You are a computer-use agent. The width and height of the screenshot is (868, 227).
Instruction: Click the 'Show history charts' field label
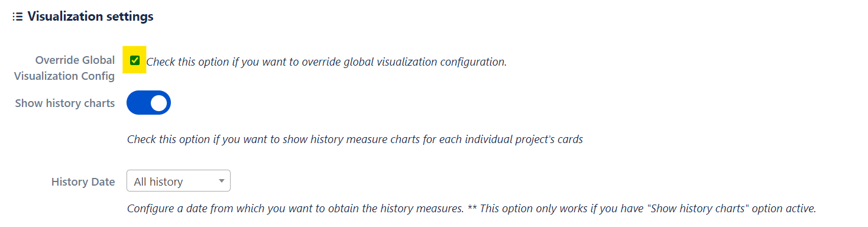pyautogui.click(x=65, y=103)
